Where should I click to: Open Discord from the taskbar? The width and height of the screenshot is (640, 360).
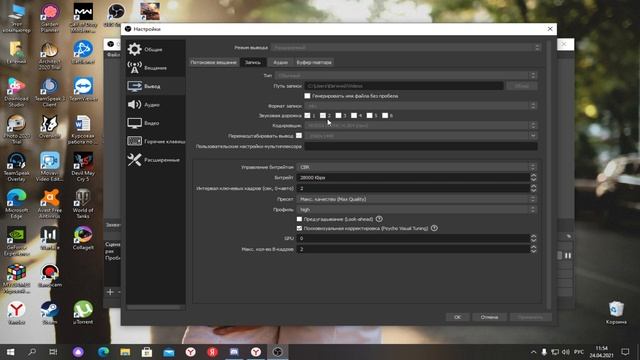tap(234, 352)
